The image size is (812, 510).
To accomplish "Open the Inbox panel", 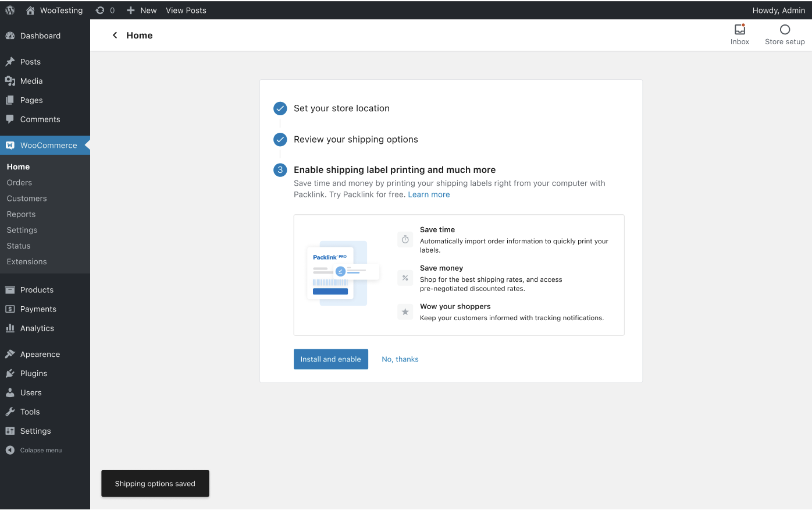I will pos(739,34).
